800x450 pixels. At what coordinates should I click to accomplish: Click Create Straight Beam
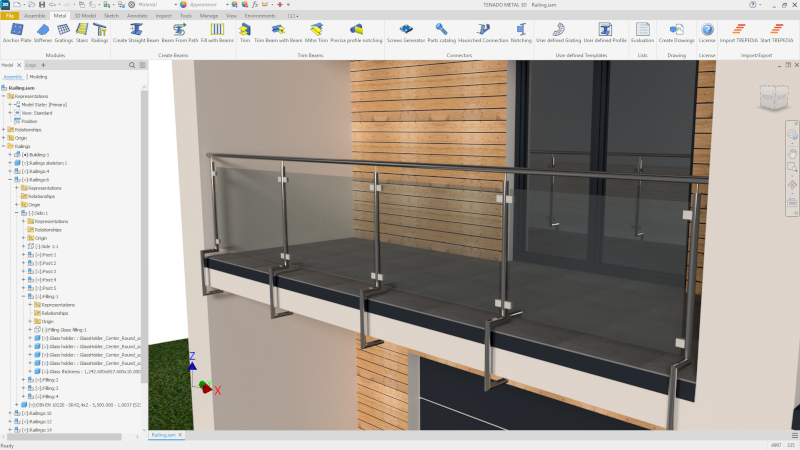point(134,32)
